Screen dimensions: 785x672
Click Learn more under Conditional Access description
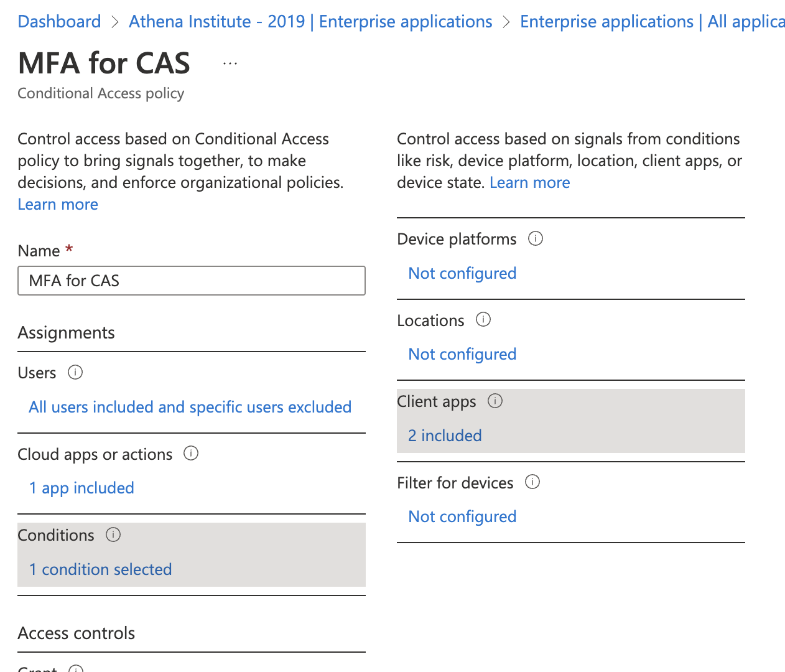pyautogui.click(x=58, y=204)
